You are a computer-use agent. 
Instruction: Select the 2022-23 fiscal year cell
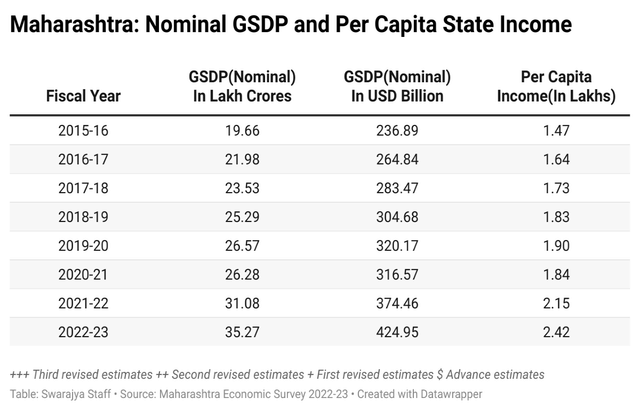[x=83, y=329]
